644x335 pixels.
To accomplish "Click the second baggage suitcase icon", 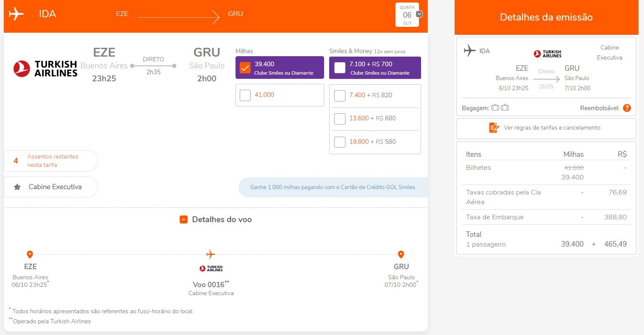I will 505,108.
